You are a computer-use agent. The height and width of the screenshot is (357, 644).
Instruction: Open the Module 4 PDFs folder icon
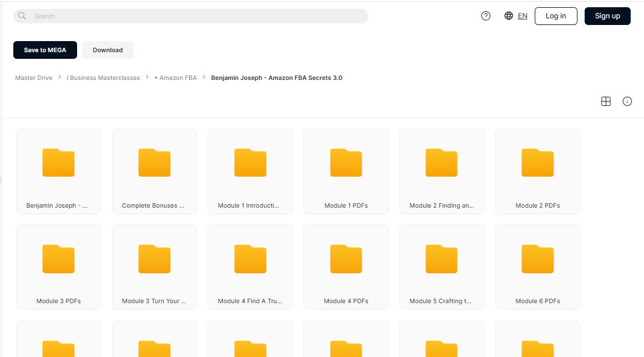[346, 259]
